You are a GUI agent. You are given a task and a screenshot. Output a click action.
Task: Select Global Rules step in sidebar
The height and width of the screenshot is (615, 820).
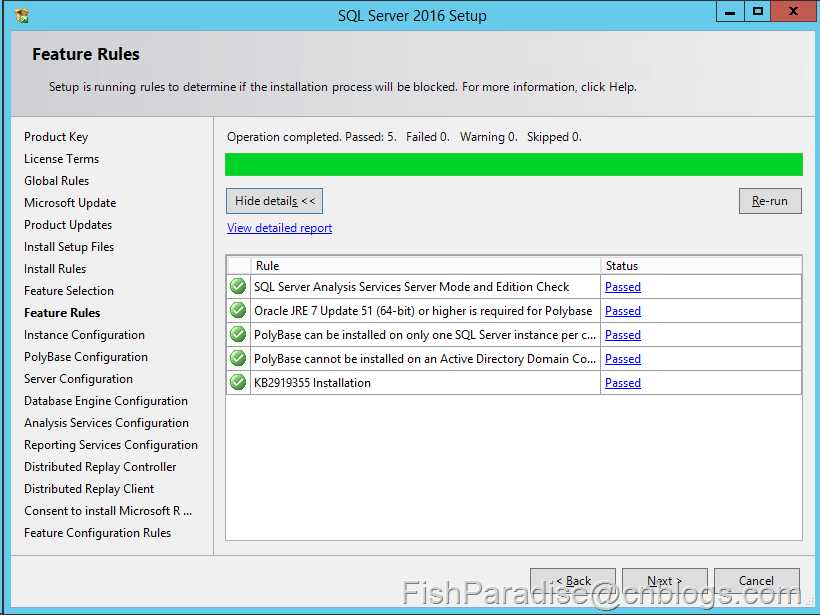coord(56,181)
